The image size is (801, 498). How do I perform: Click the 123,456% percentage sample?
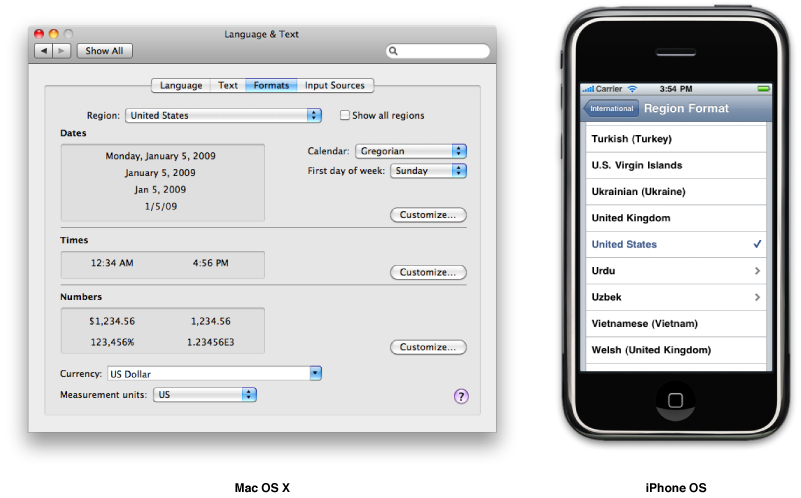(112, 342)
